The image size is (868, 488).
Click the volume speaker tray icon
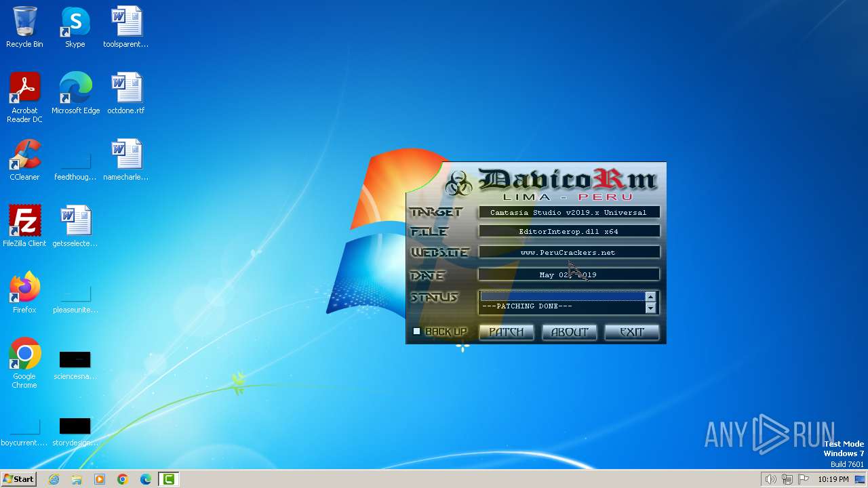pyautogui.click(x=771, y=479)
